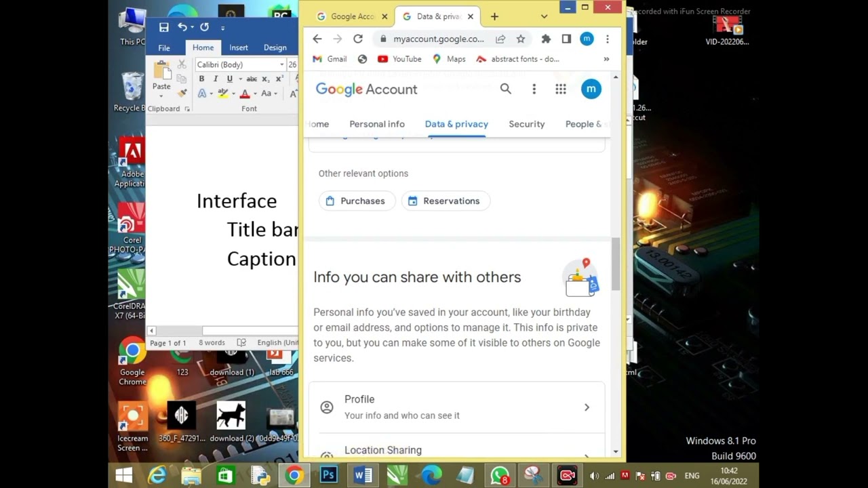This screenshot has height=488, width=868.
Task: Toggle Subscript formatting
Action: pos(266,79)
